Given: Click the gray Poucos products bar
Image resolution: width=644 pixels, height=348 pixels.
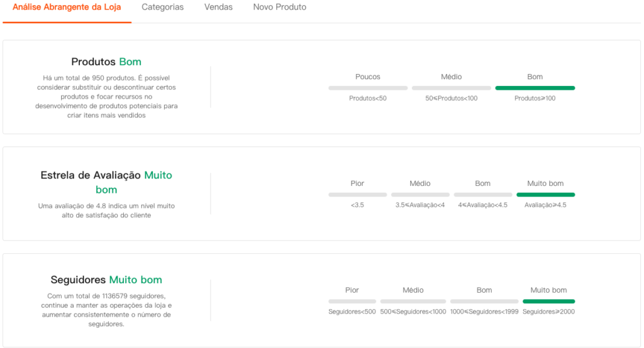Looking at the screenshot, I should click(x=368, y=88).
